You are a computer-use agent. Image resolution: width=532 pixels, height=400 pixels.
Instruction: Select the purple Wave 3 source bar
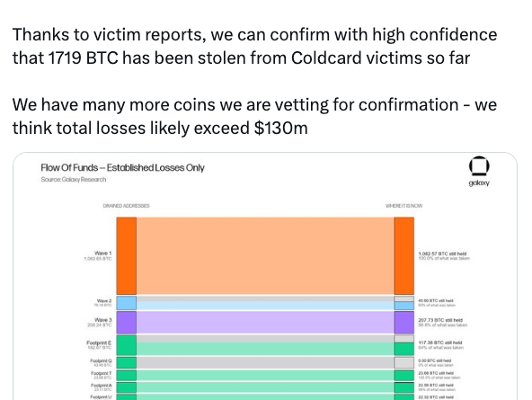[127, 323]
